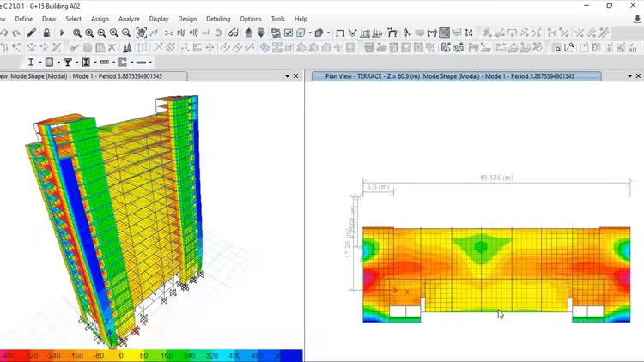Image resolution: width=644 pixels, height=362 pixels.
Task: Click the Undo arrow icon
Action: [4, 33]
